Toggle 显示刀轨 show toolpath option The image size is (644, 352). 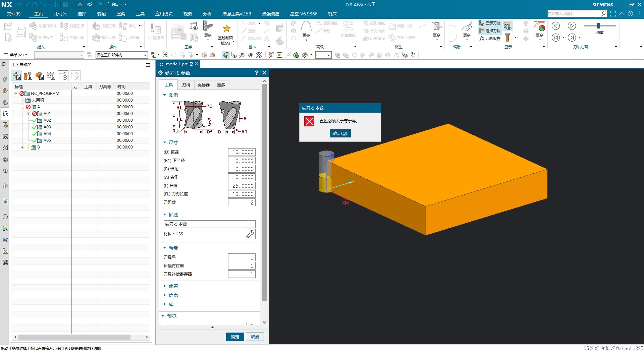[x=490, y=23]
